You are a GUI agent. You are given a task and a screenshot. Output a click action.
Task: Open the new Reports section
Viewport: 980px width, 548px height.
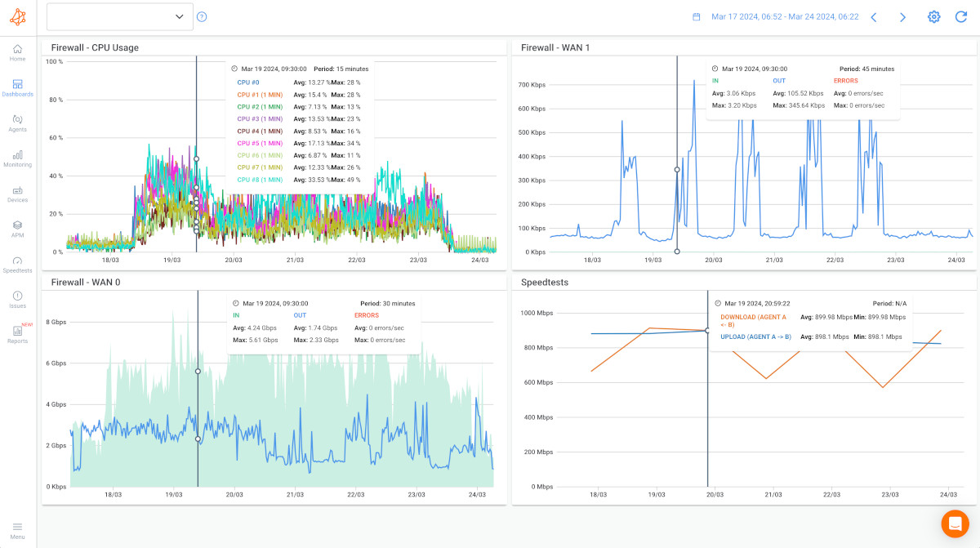point(16,333)
